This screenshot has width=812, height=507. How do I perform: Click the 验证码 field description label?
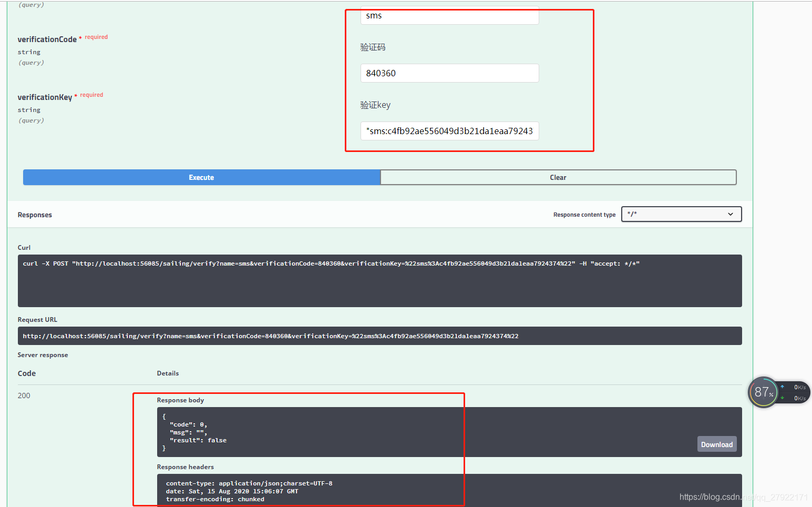point(373,47)
